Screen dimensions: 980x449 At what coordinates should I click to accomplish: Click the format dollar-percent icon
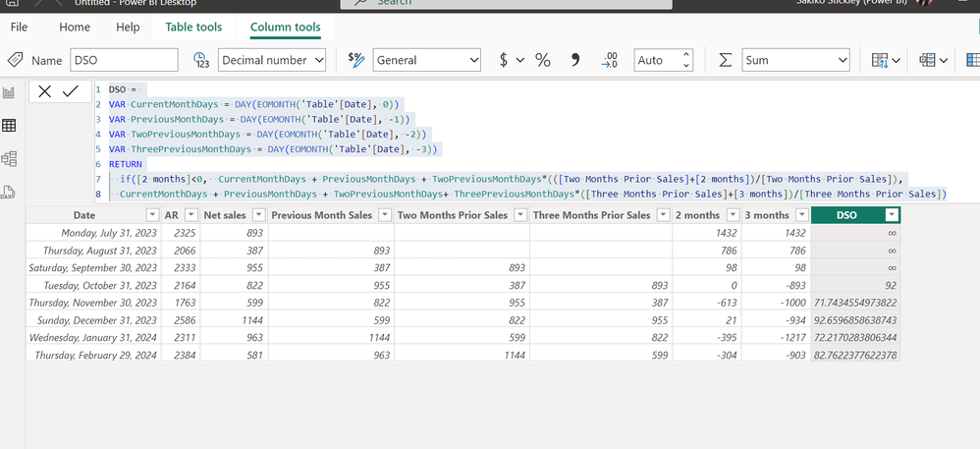point(356,60)
